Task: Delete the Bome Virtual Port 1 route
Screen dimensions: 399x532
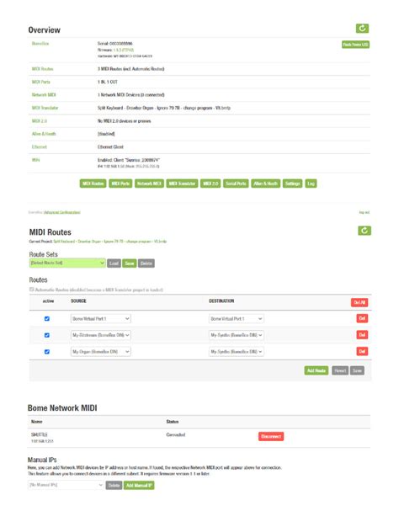Action: point(362,318)
